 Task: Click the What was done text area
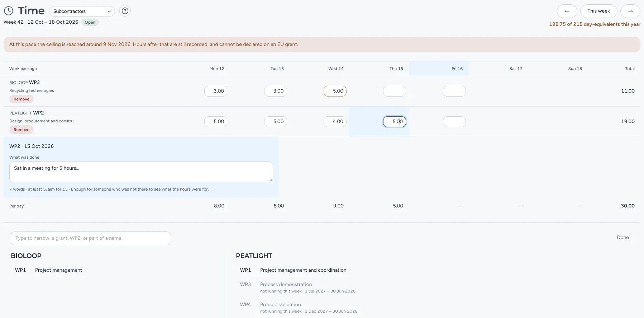(141, 172)
